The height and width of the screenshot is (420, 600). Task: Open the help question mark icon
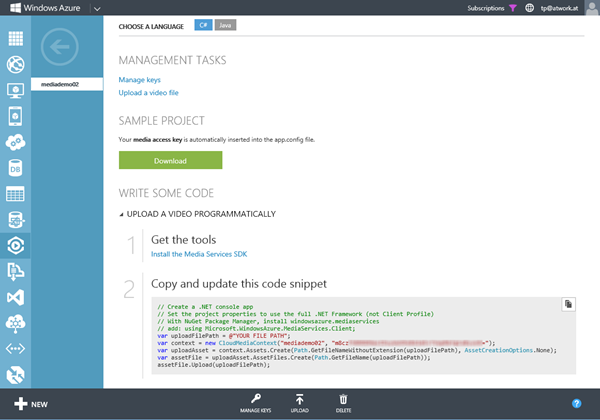pyautogui.click(x=576, y=404)
